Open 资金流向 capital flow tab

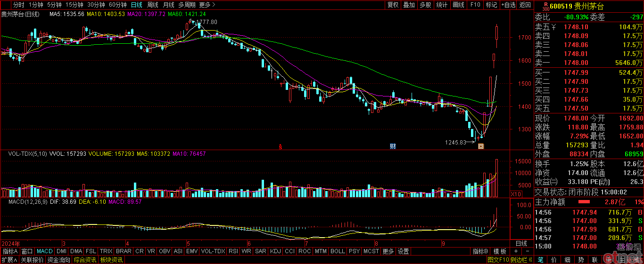(x=59, y=259)
